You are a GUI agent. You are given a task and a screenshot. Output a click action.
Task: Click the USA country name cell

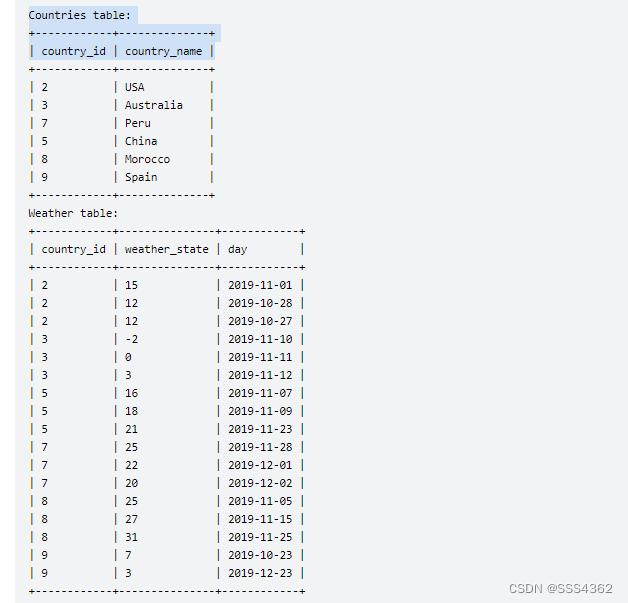[134, 87]
